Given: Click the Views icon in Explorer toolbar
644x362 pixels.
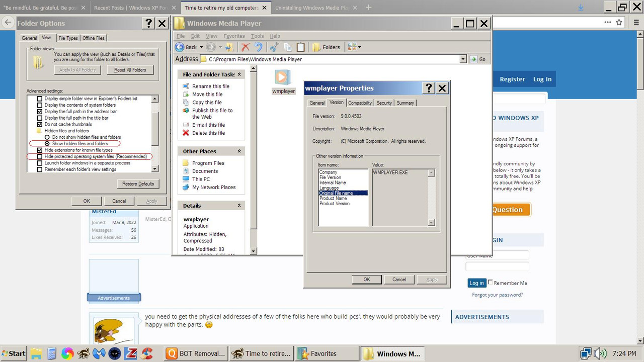Looking at the screenshot, I should coord(352,47).
